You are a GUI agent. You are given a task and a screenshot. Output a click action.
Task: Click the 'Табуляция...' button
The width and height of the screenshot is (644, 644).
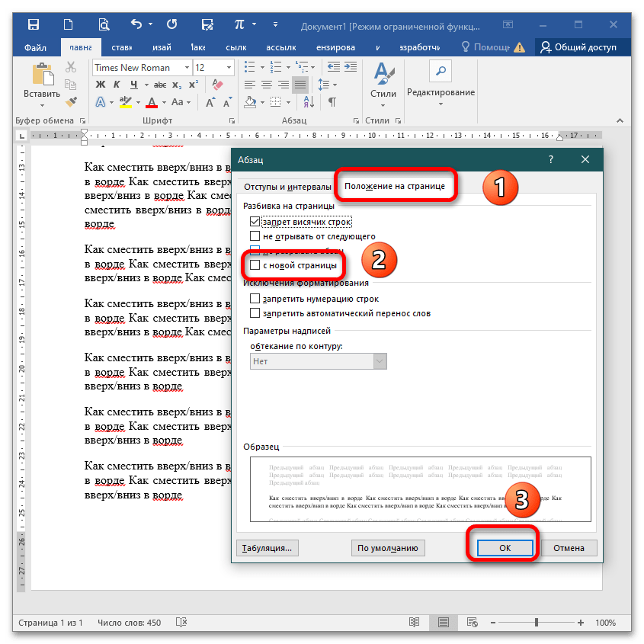tap(266, 547)
